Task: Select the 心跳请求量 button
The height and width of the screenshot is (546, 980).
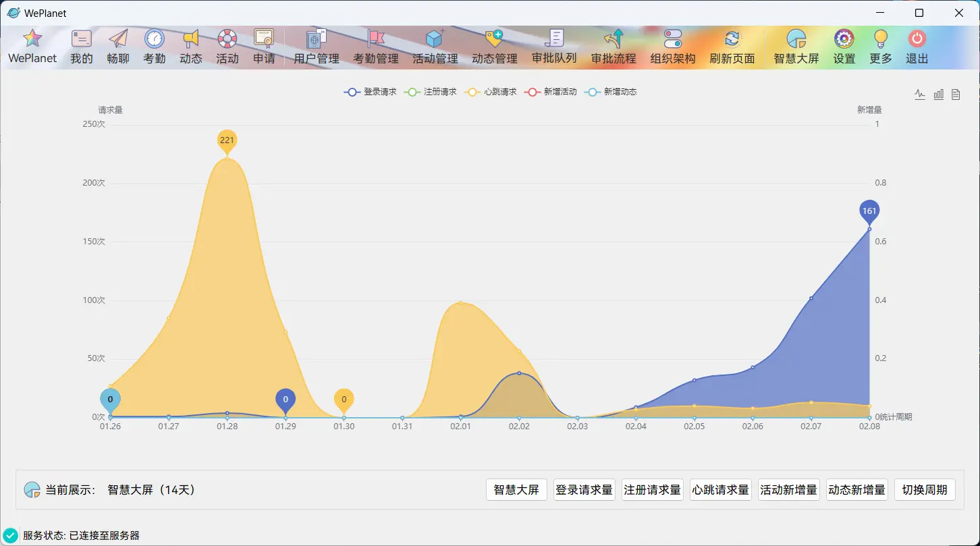Action: (720, 490)
